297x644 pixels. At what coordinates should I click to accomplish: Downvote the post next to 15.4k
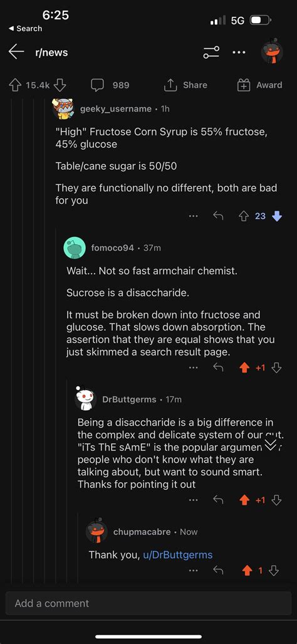pos(60,85)
